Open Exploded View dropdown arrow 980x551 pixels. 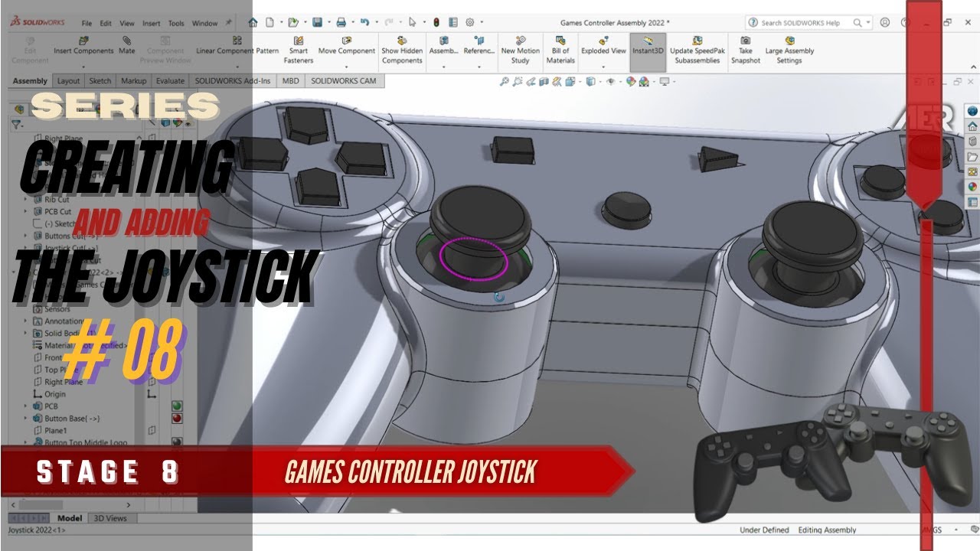[603, 67]
